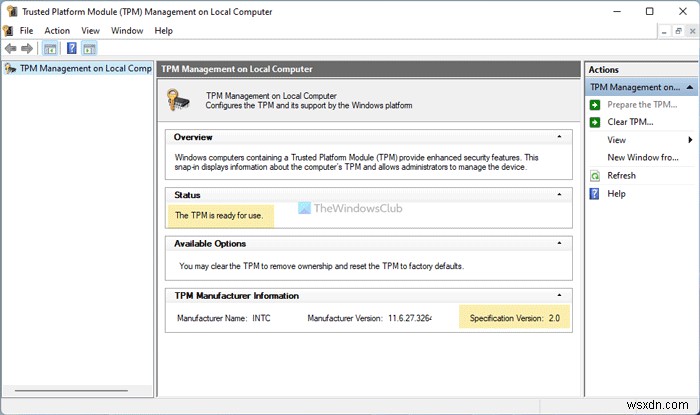Collapse the Status section
Image resolution: width=700 pixels, height=415 pixels.
tap(559, 195)
